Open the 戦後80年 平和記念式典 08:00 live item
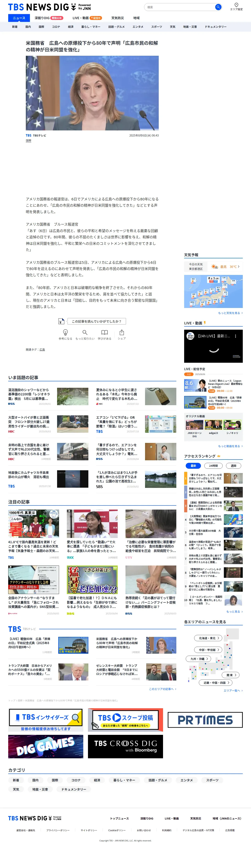 click(213, 403)
